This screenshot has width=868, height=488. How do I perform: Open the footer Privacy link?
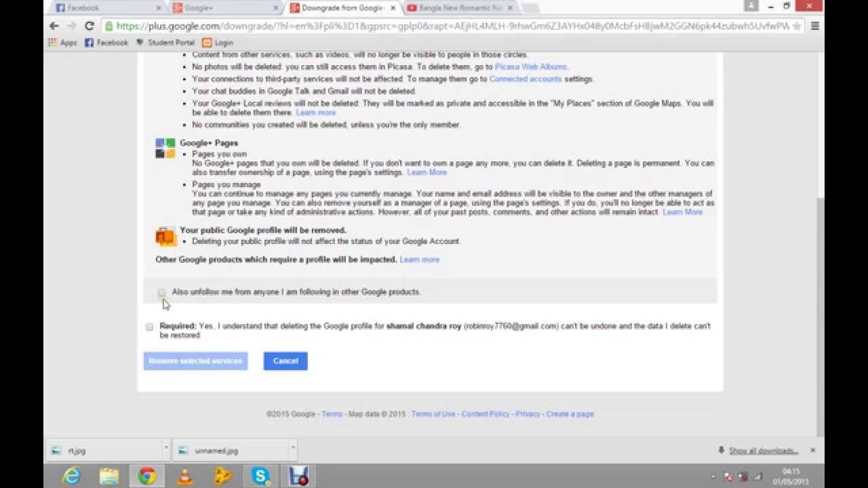click(528, 414)
